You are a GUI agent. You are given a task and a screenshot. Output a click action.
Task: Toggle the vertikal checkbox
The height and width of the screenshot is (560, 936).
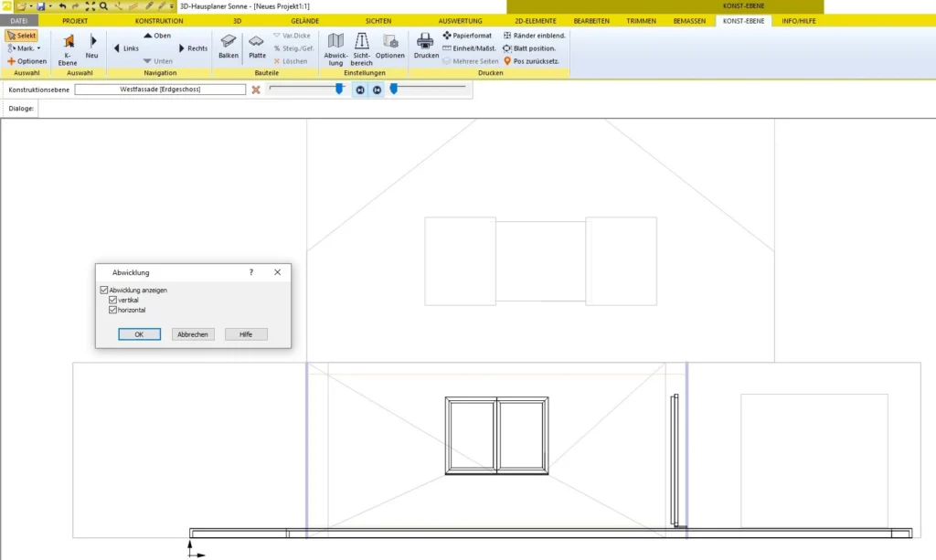112,300
